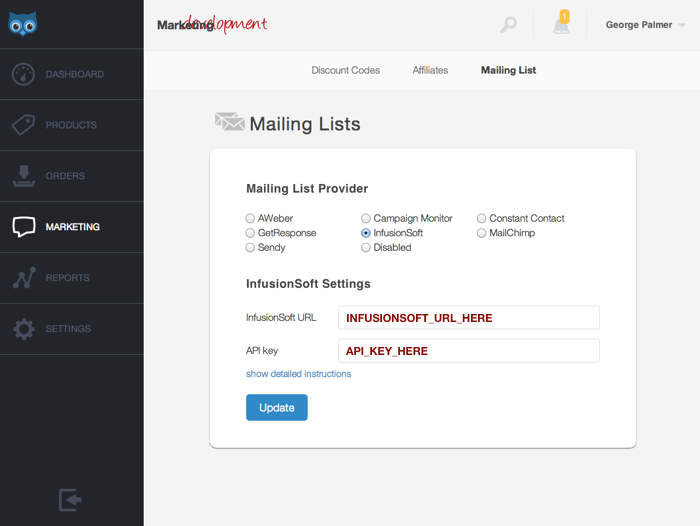
Task: Click the George Palmer account name
Action: pos(638,25)
